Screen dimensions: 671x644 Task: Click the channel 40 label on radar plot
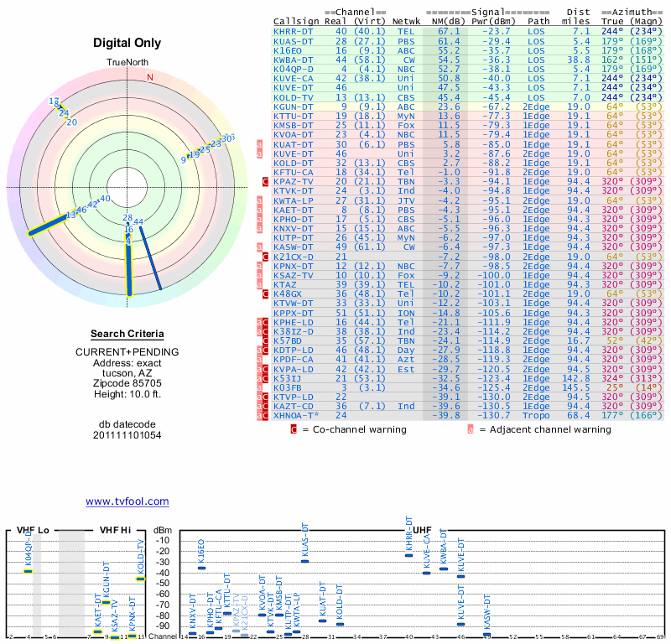tap(106, 199)
